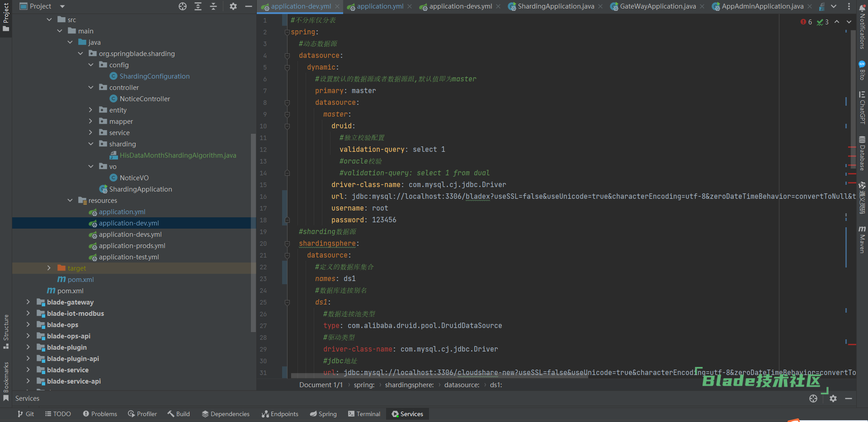Open the Notifications tool window
This screenshot has width=868, height=422.
point(862,27)
